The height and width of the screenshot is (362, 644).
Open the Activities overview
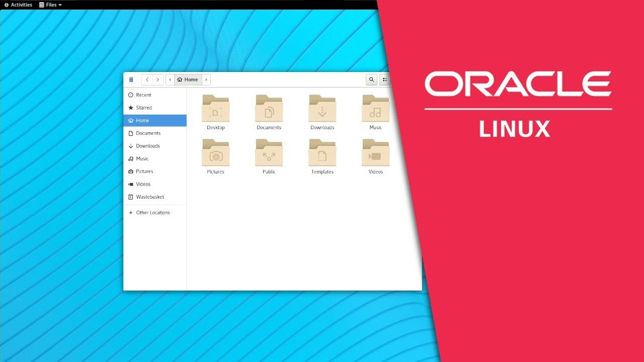(18, 5)
